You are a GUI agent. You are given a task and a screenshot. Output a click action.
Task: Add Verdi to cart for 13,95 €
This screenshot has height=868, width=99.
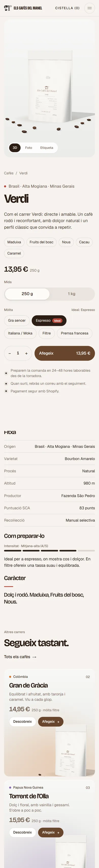click(x=65, y=354)
